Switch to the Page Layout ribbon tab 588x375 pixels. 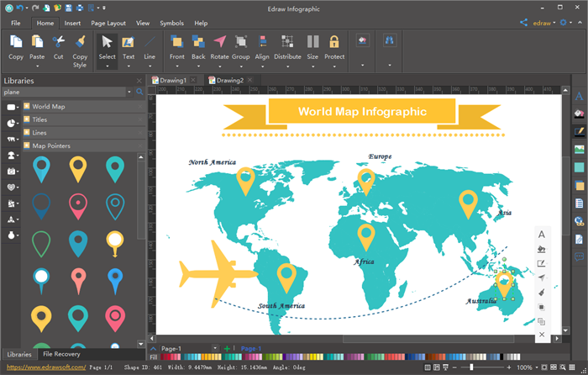point(108,23)
